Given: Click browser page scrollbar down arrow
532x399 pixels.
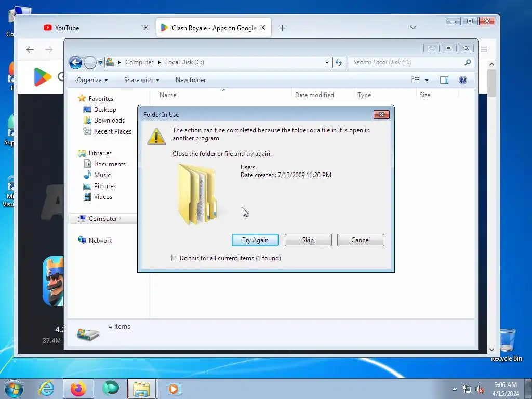Looking at the screenshot, I should click(491, 350).
